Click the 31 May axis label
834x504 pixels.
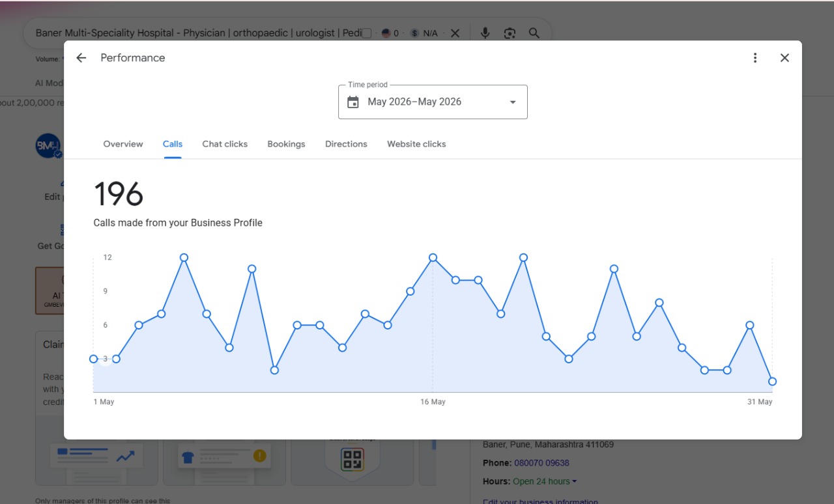tap(760, 402)
